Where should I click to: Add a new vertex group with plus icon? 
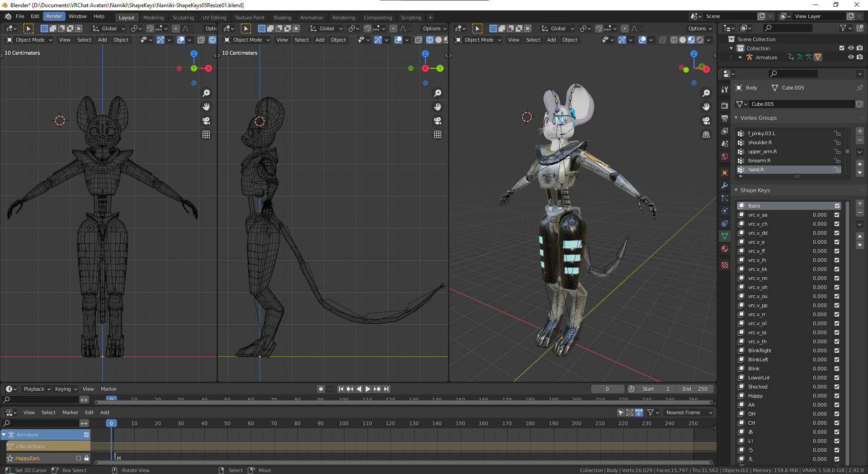pos(859,131)
